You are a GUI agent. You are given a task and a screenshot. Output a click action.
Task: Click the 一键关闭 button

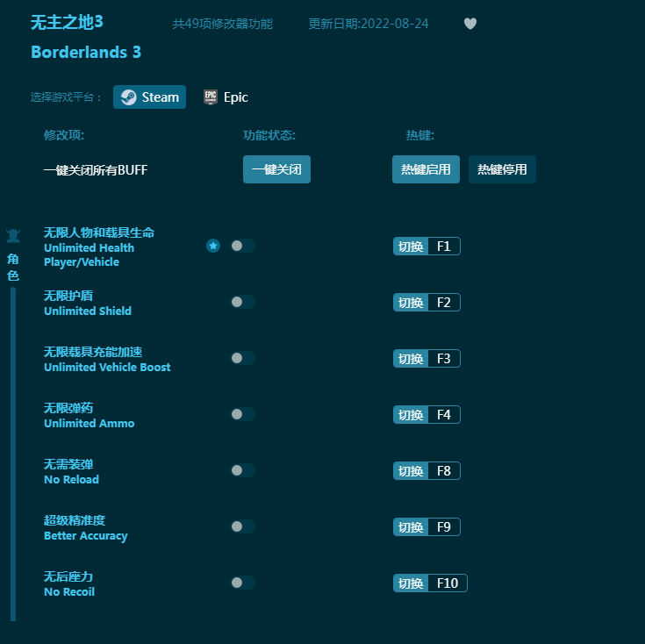coord(276,169)
